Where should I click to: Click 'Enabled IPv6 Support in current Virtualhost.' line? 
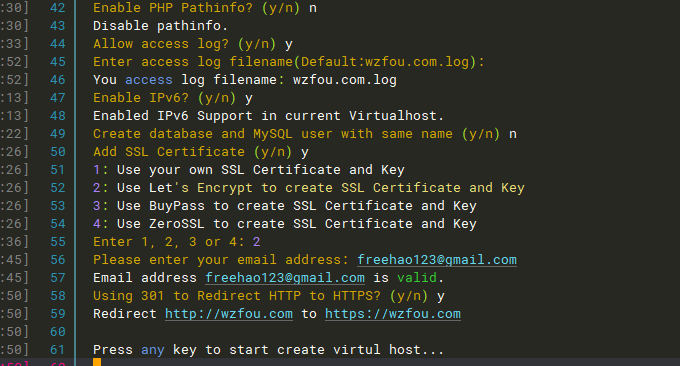click(268, 116)
